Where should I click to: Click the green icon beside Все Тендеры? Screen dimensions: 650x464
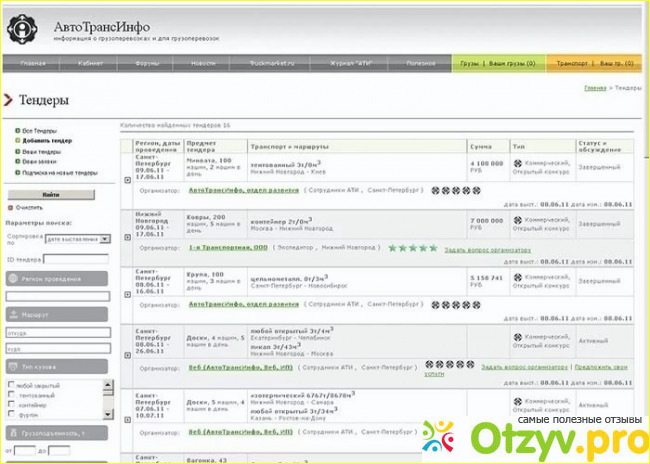click(x=17, y=131)
